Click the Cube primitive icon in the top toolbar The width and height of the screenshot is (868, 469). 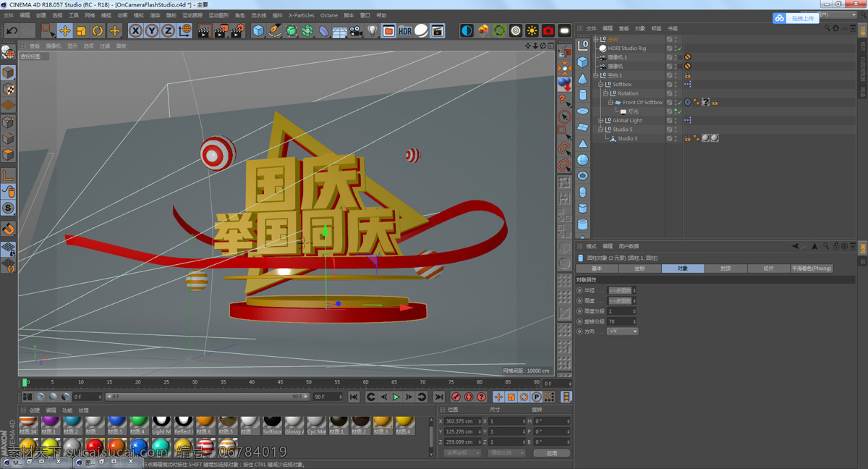coord(258,31)
